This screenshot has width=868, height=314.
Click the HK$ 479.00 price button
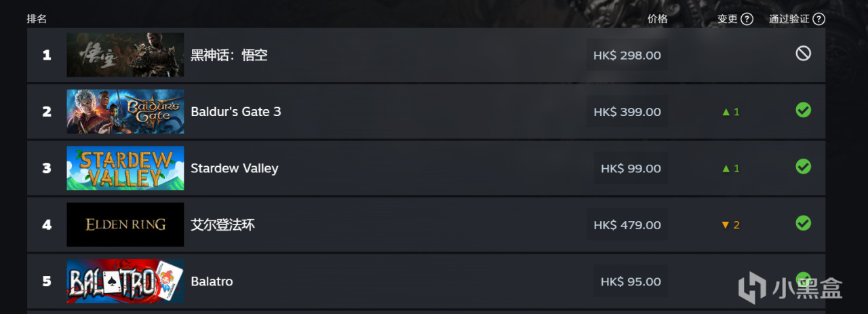627,225
